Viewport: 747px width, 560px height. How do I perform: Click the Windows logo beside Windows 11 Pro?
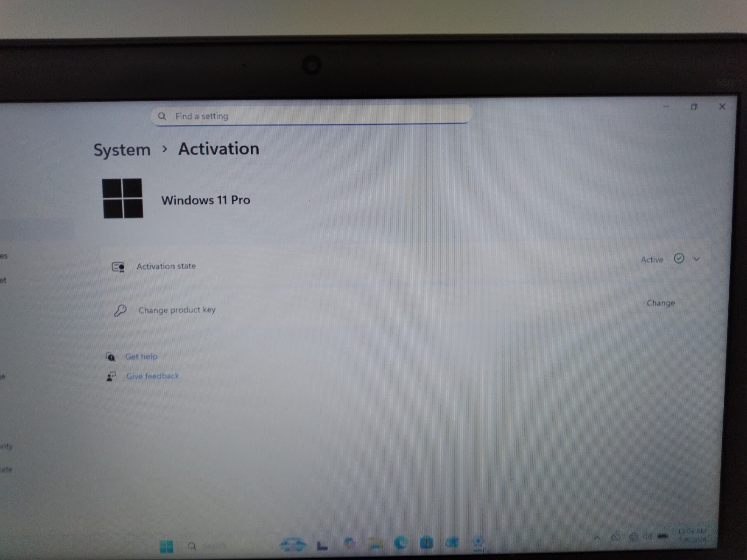pyautogui.click(x=122, y=198)
